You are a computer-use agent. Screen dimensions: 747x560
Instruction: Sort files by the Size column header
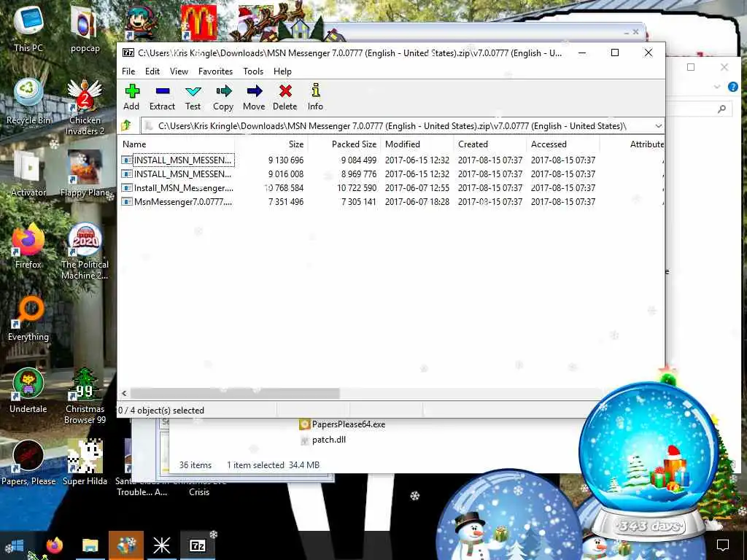[x=271, y=144]
